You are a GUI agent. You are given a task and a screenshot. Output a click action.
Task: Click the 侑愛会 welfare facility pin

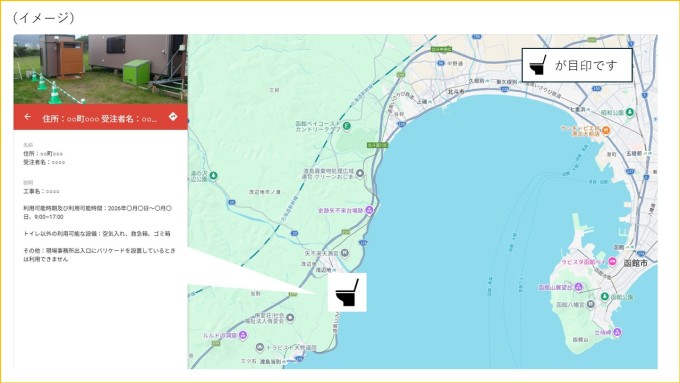pyautogui.click(x=290, y=318)
